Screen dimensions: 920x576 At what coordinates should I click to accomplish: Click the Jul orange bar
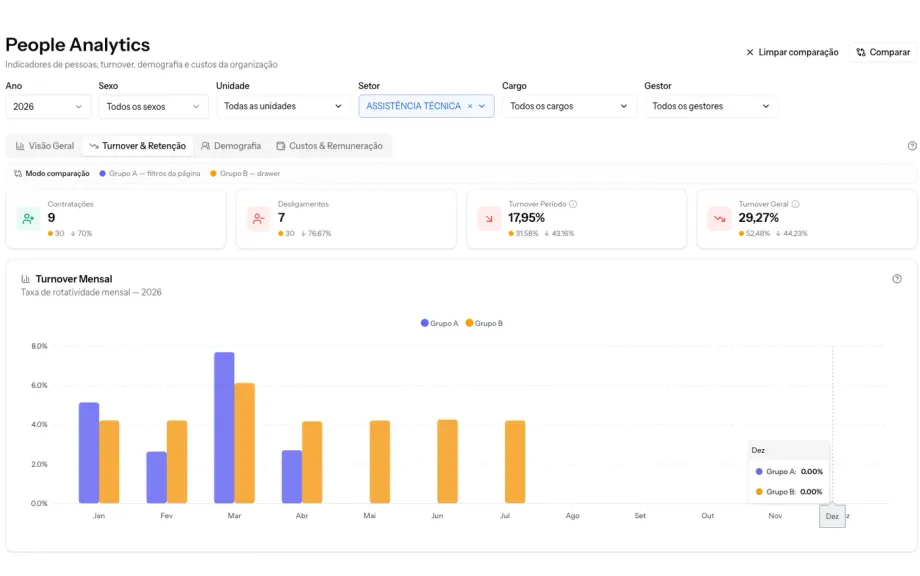click(515, 462)
